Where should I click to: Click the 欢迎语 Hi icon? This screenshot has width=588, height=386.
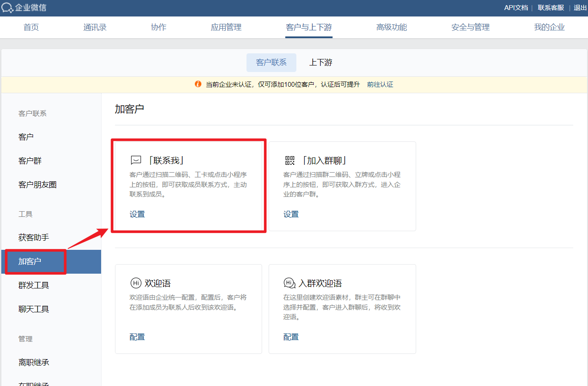[136, 283]
